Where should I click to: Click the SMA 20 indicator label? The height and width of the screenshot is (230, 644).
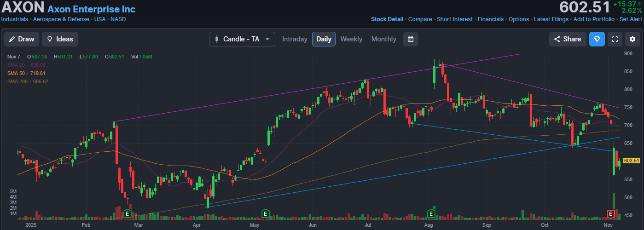pyautogui.click(x=26, y=65)
